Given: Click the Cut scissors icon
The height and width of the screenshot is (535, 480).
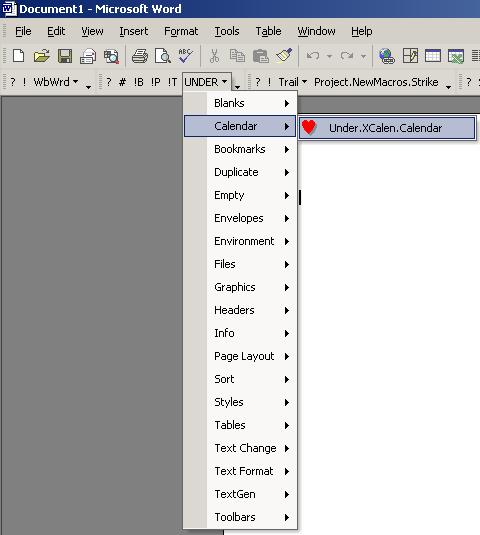Looking at the screenshot, I should tap(214, 56).
